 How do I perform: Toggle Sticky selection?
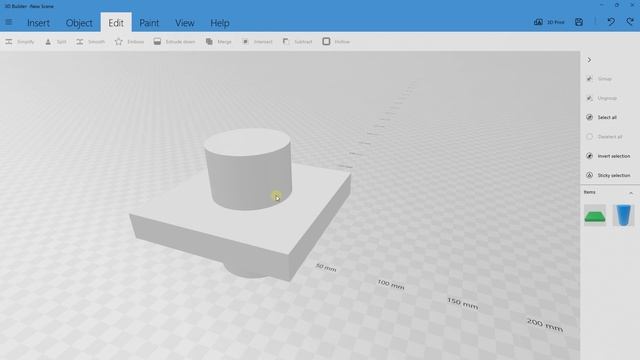[x=608, y=175]
